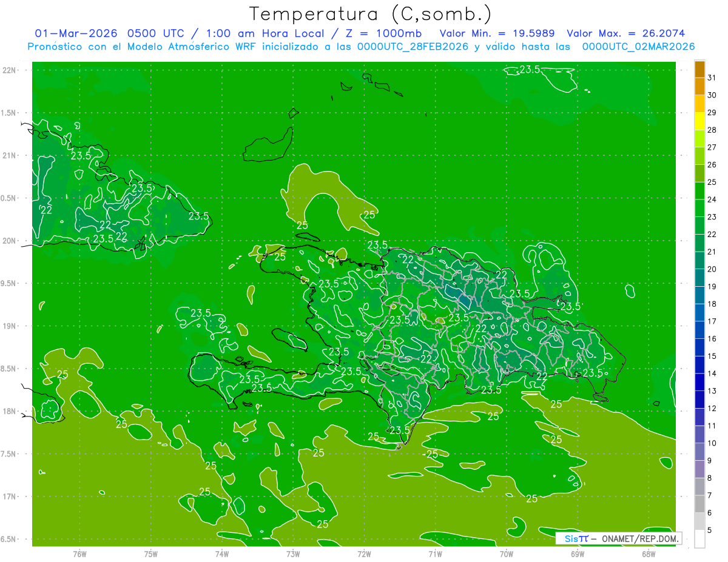The height and width of the screenshot is (562, 728).
Task: Click the color scale label "15"
Action: pos(712,356)
